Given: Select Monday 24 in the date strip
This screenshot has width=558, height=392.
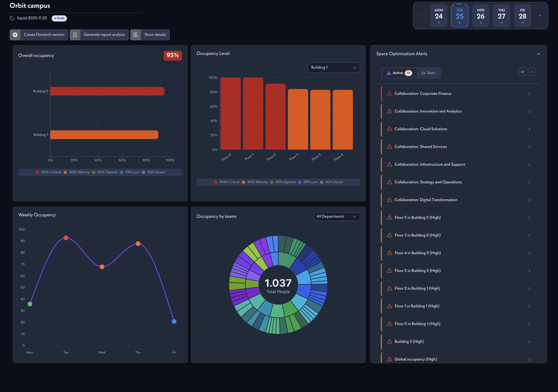Looking at the screenshot, I should pyautogui.click(x=439, y=16).
